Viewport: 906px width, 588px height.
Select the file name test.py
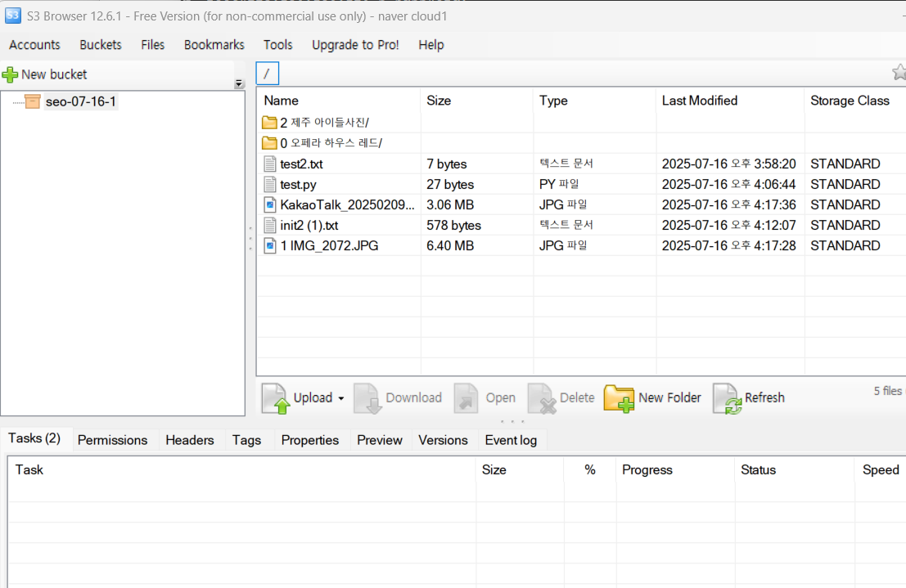click(x=298, y=185)
